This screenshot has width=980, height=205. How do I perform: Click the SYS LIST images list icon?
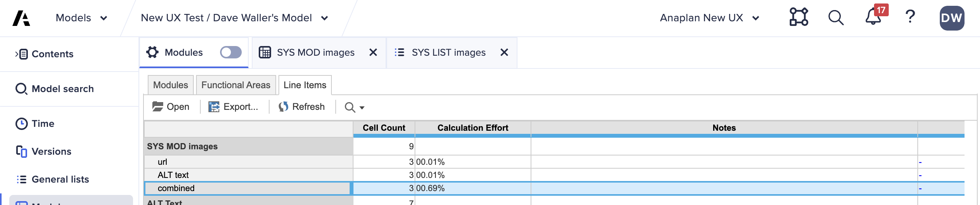[x=400, y=52]
